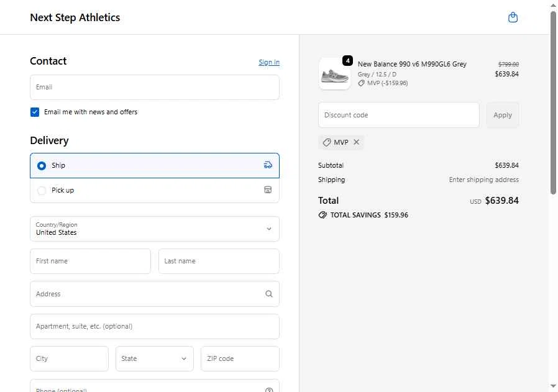
Task: Select the Pick up delivery option
Action: tap(155, 190)
